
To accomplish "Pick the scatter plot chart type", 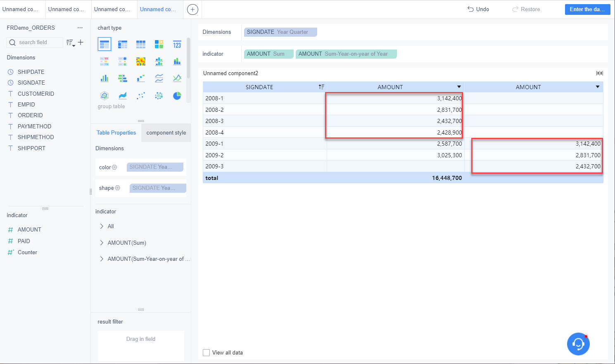I will tap(141, 96).
